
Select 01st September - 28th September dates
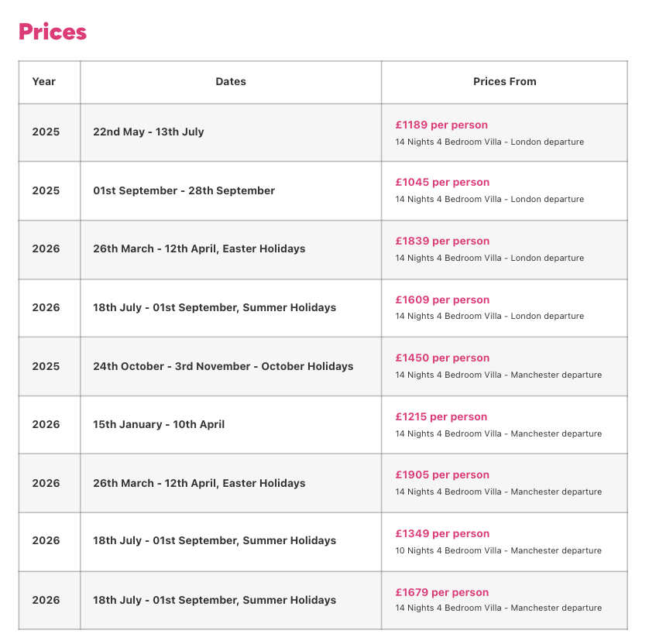coord(184,190)
